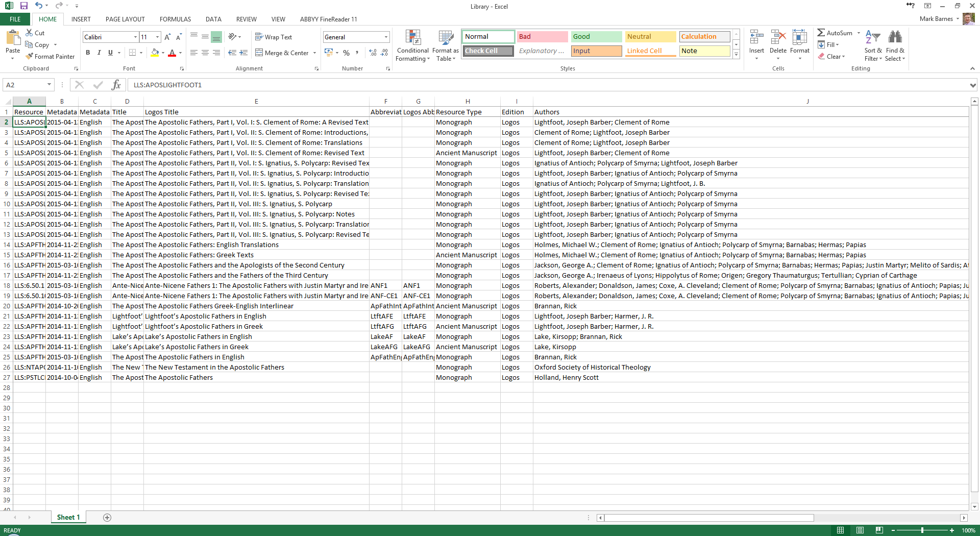Click the Decrease Indent icon
Image resolution: width=980 pixels, height=536 pixels.
(232, 53)
